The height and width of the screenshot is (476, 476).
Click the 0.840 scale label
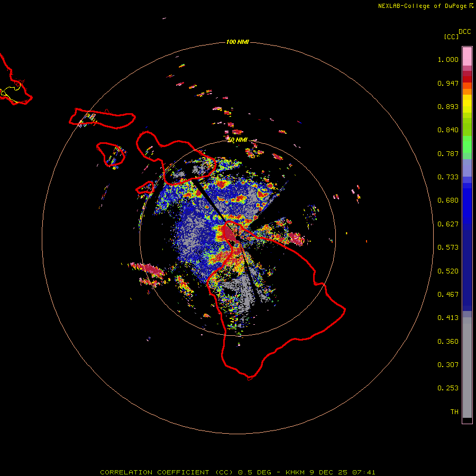click(x=448, y=130)
